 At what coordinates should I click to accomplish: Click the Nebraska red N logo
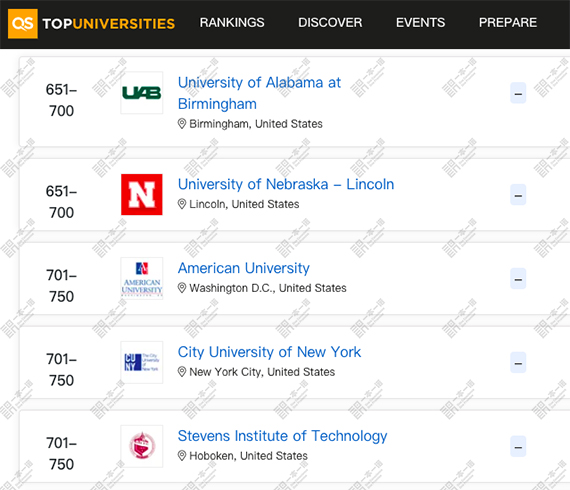142,194
